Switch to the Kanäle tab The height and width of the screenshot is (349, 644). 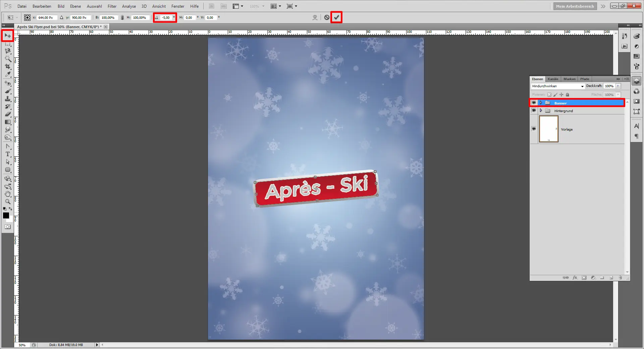pyautogui.click(x=553, y=79)
